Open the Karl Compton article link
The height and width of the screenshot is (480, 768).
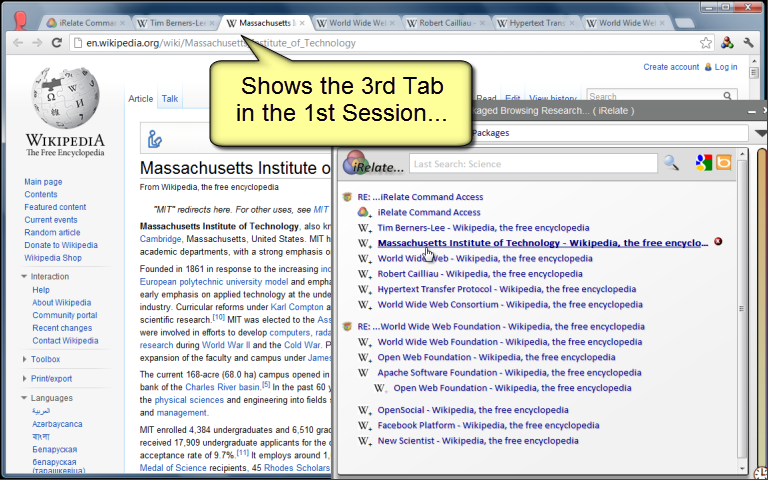[x=297, y=307]
